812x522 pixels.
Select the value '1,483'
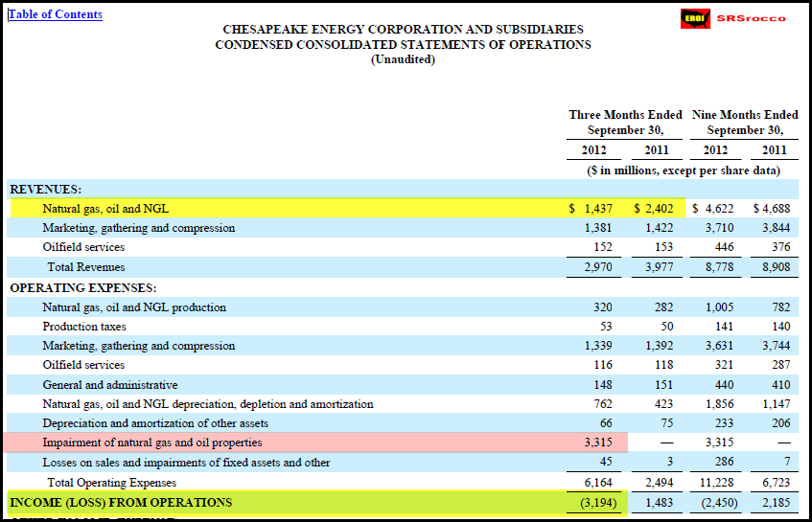point(660,503)
